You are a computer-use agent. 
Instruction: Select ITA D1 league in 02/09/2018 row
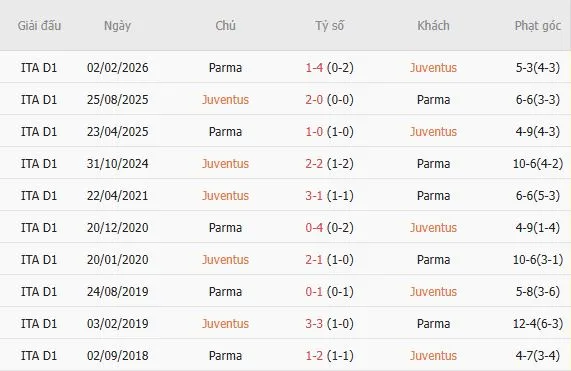39,356
